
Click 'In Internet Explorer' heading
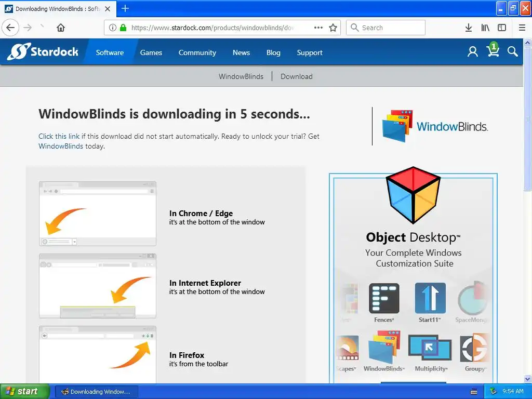pos(205,283)
